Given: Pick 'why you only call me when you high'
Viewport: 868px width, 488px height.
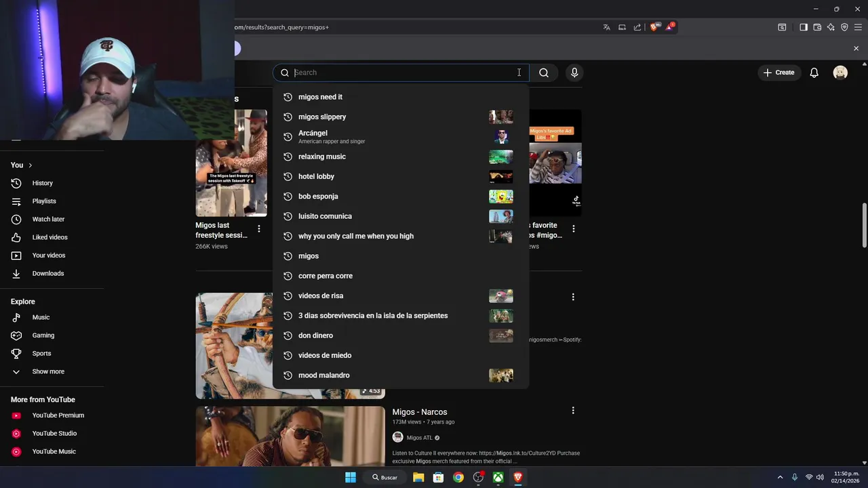Looking at the screenshot, I should (x=401, y=236).
